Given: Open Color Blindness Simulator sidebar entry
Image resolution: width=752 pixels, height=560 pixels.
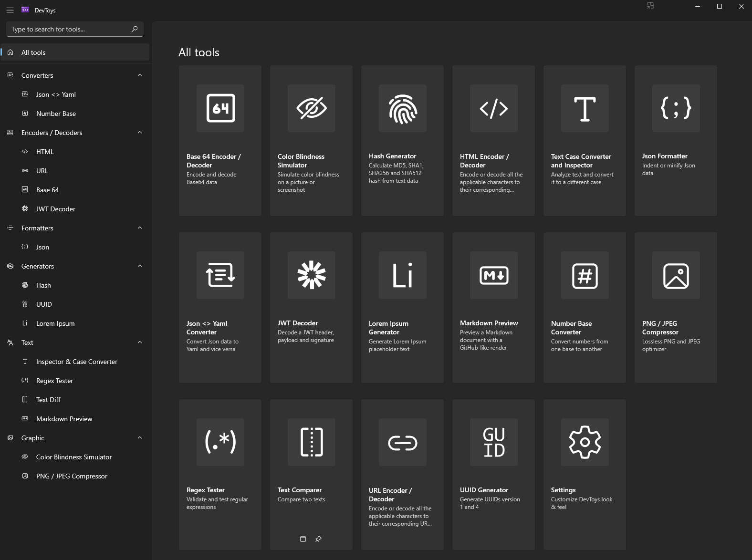Looking at the screenshot, I should pos(75,457).
